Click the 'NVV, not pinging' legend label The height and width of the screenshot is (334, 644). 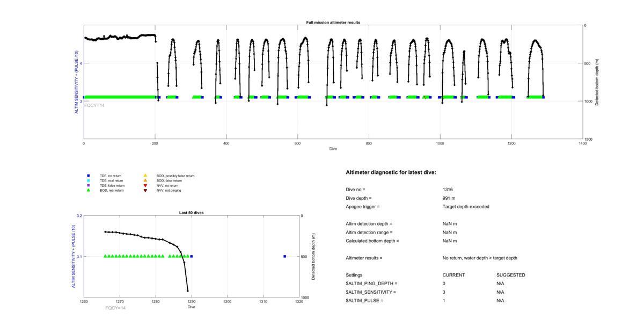pyautogui.click(x=169, y=190)
